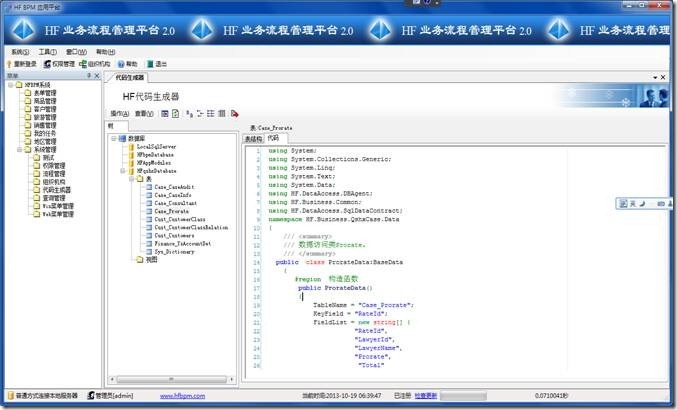Select the Case_Prorate table
This screenshot has height=410, width=677.
[x=168, y=211]
